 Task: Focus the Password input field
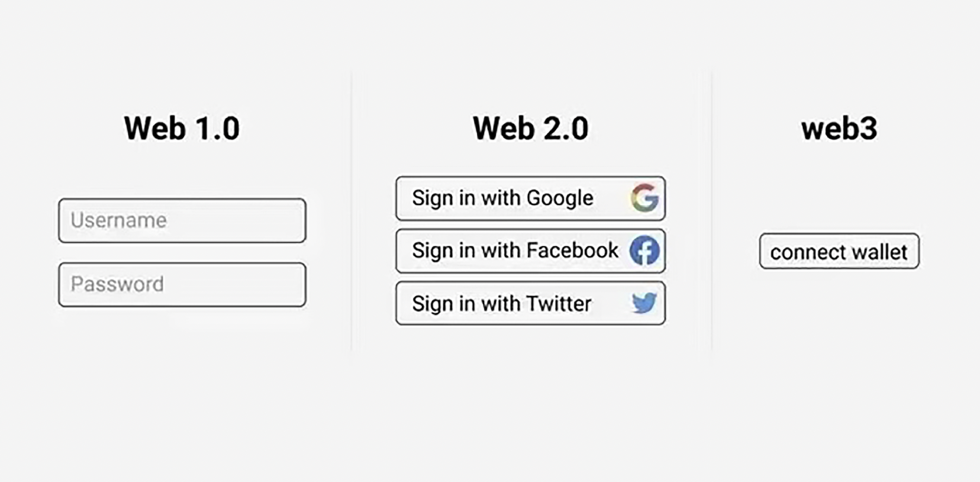[182, 285]
